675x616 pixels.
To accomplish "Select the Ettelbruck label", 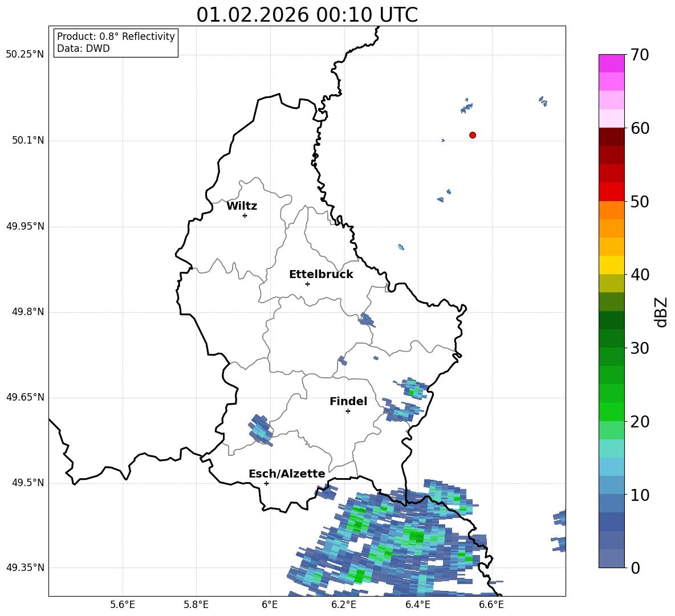I will click(321, 275).
